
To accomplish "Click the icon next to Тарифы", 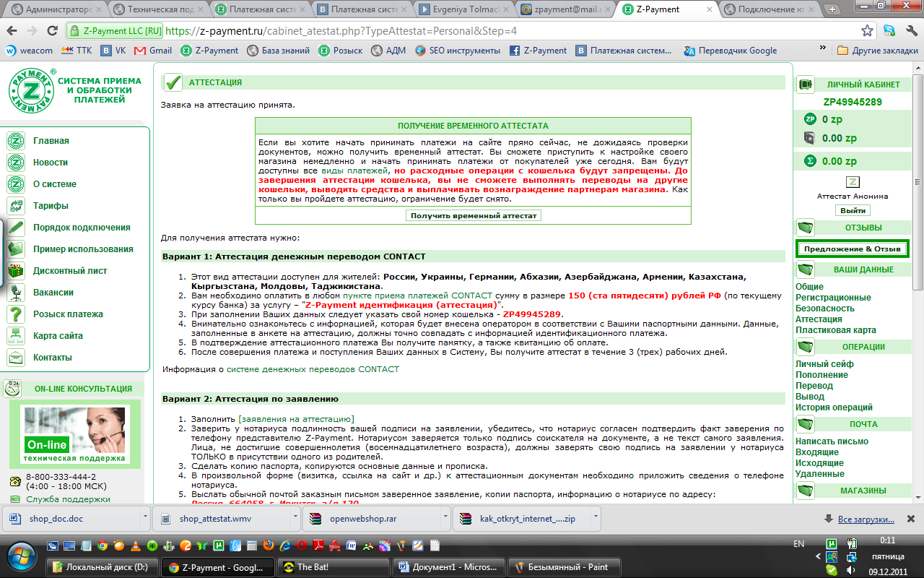I will tap(16, 206).
